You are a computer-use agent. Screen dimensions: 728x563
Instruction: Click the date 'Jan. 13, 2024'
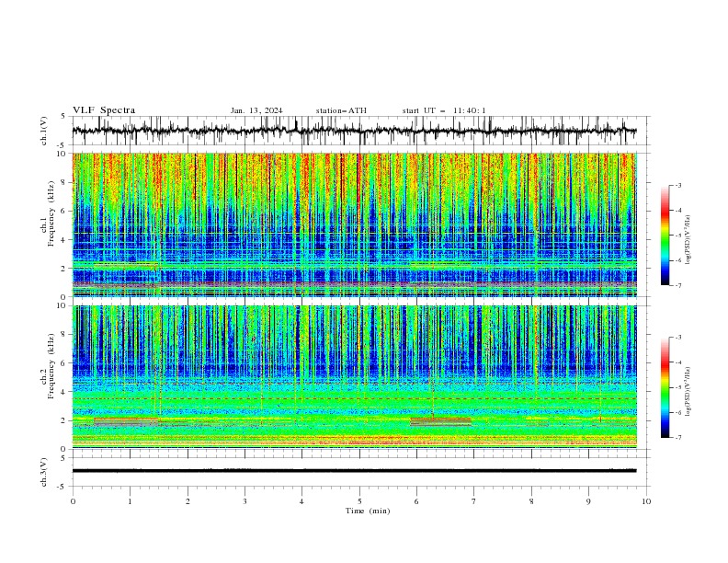[256, 110]
